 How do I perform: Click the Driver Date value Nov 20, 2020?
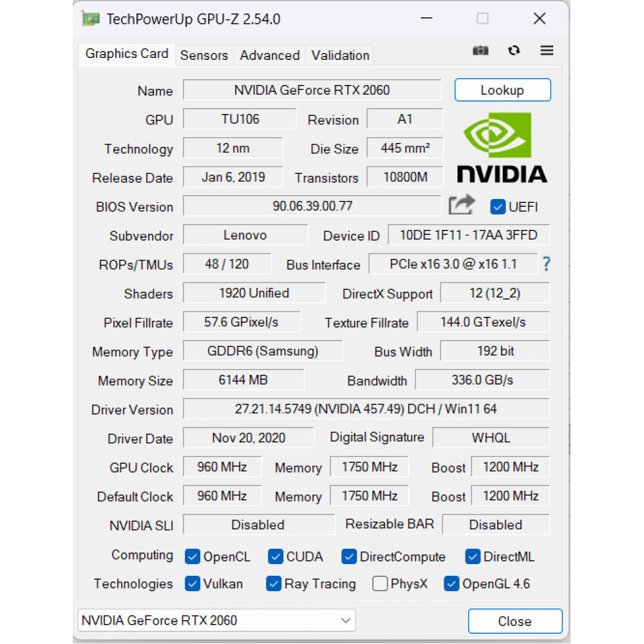pyautogui.click(x=249, y=438)
